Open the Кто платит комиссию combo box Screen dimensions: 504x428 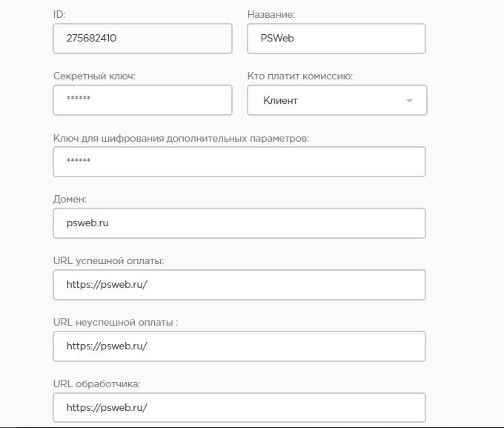pyautogui.click(x=336, y=100)
